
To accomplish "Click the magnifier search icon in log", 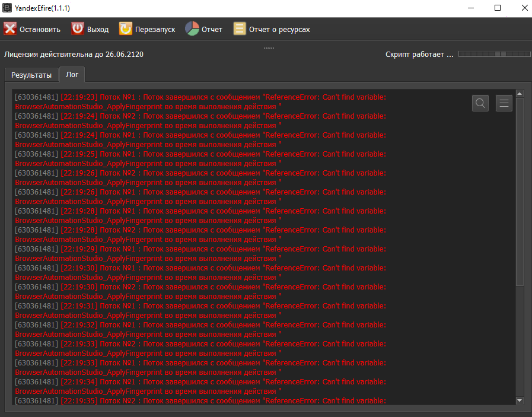I will point(480,103).
